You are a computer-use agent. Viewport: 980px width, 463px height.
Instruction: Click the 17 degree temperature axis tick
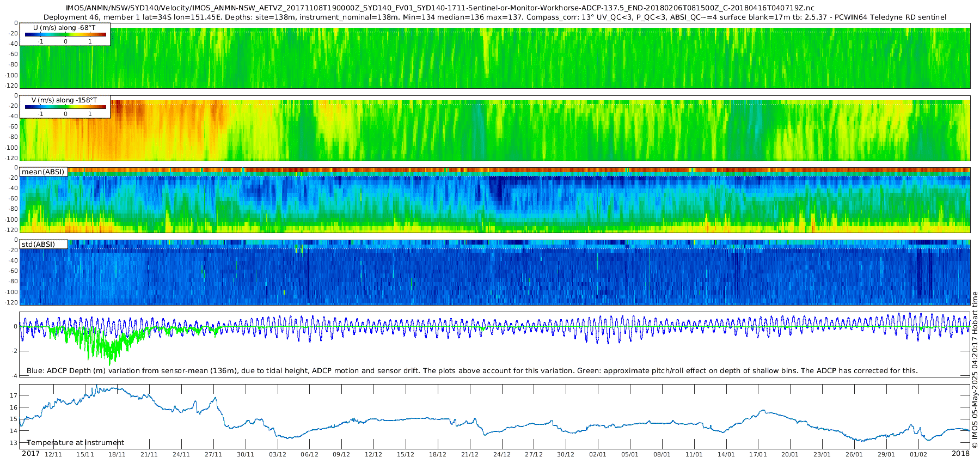pyautogui.click(x=14, y=395)
